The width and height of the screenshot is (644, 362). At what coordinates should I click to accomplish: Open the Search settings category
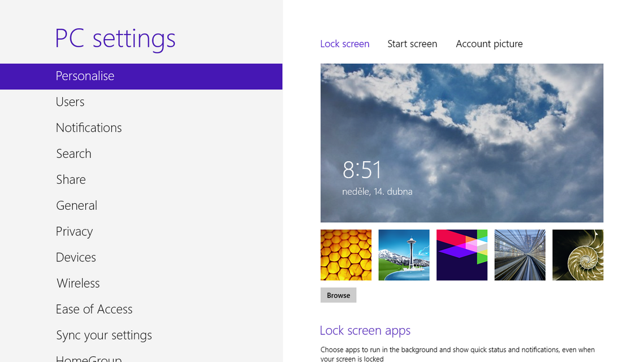tap(74, 154)
